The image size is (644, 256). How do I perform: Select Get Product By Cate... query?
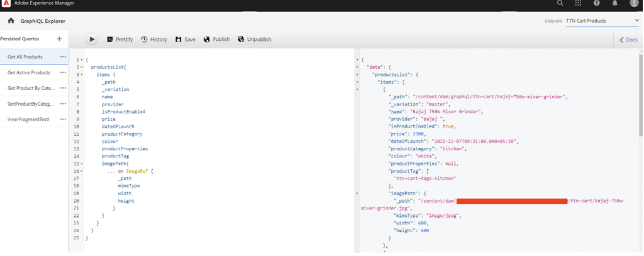tap(31, 88)
